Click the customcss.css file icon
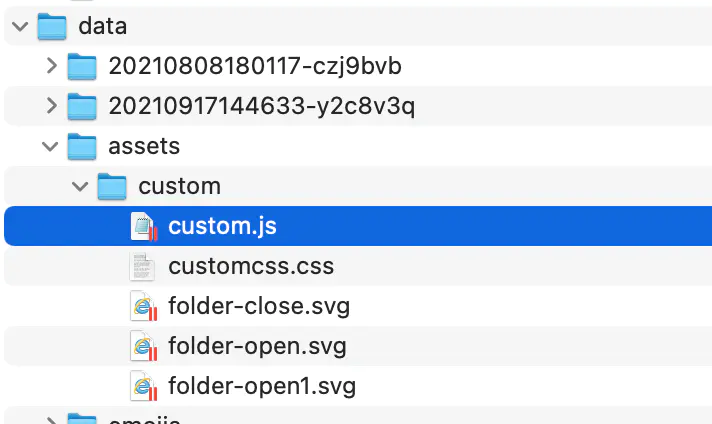Viewport: 712px width, 424px height. point(144,267)
